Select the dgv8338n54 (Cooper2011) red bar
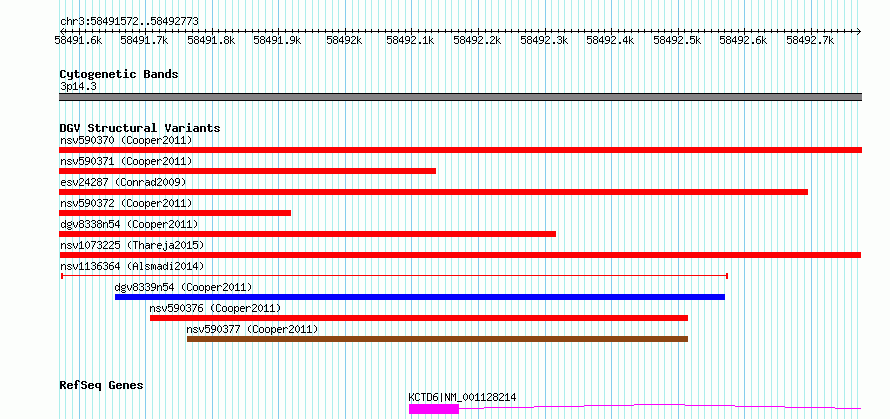The image size is (890, 419). click(x=308, y=234)
